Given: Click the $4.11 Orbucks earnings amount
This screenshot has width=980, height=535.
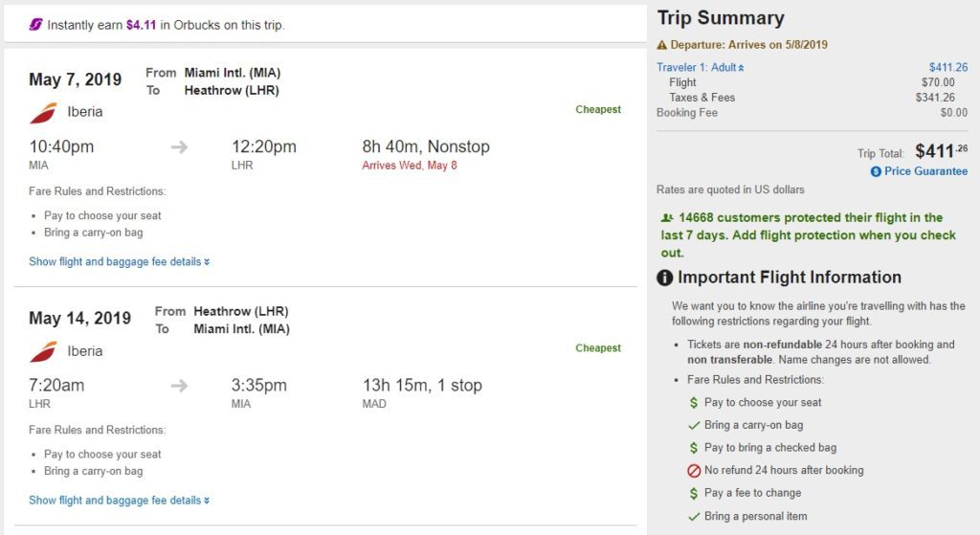Looking at the screenshot, I should [141, 25].
